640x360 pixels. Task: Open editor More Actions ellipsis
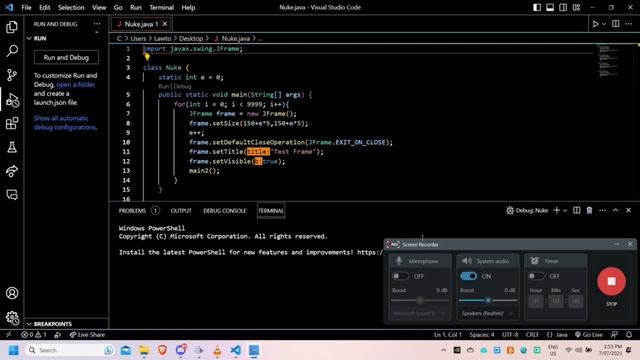(629, 24)
